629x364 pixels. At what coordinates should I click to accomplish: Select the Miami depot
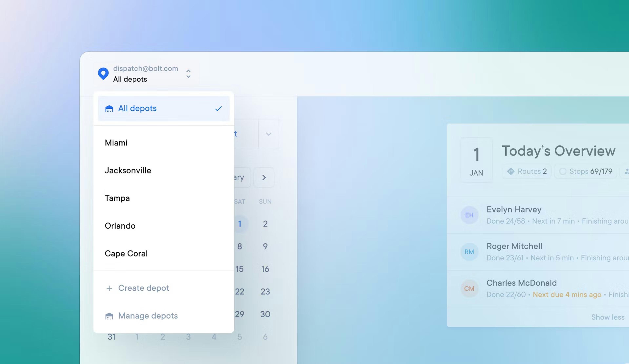pos(116,143)
